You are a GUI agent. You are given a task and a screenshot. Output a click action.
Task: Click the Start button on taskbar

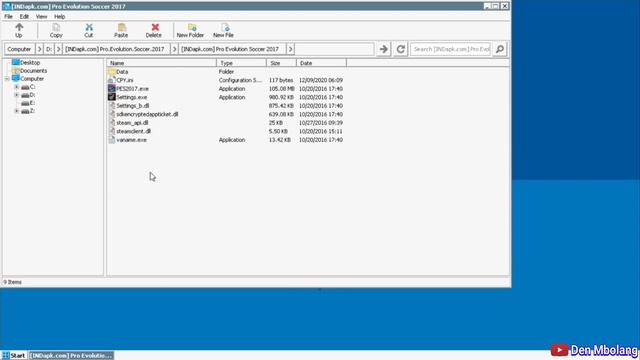coord(14,356)
